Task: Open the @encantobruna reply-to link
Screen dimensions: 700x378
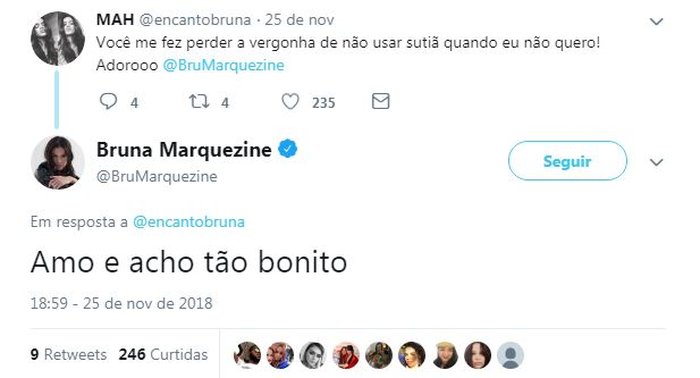Action: tap(189, 222)
